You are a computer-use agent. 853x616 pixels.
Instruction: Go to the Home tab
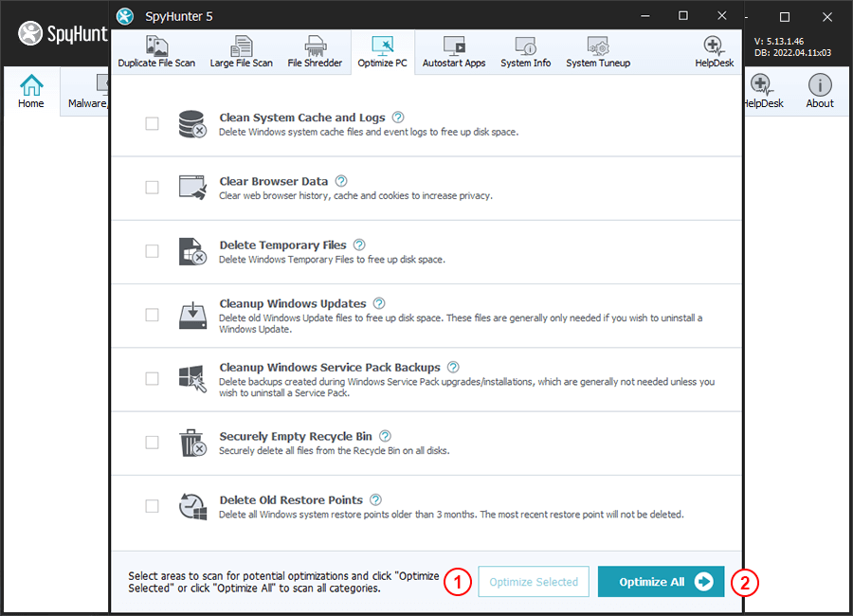31,92
